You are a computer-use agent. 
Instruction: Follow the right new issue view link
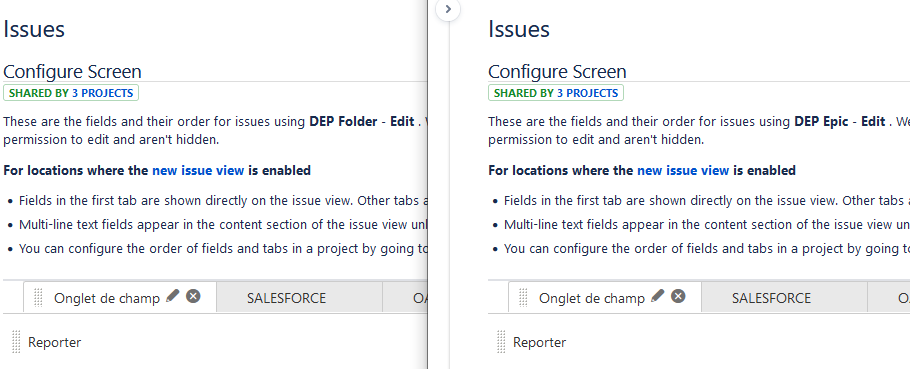coord(683,171)
